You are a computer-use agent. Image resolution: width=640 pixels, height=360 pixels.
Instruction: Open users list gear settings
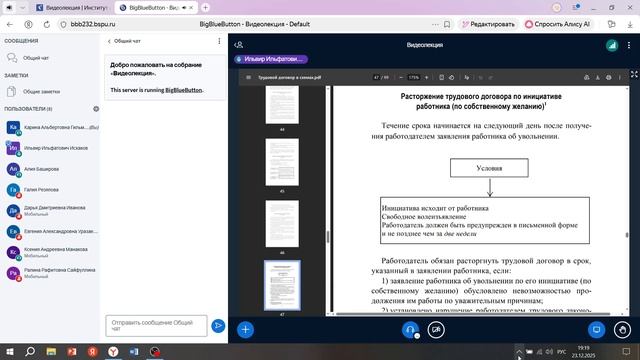tap(96, 109)
